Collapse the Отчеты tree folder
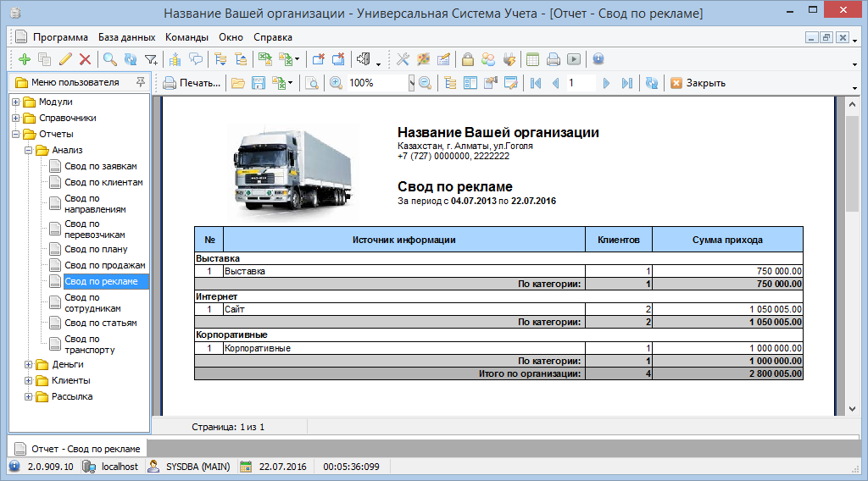868x481 pixels. coord(16,134)
